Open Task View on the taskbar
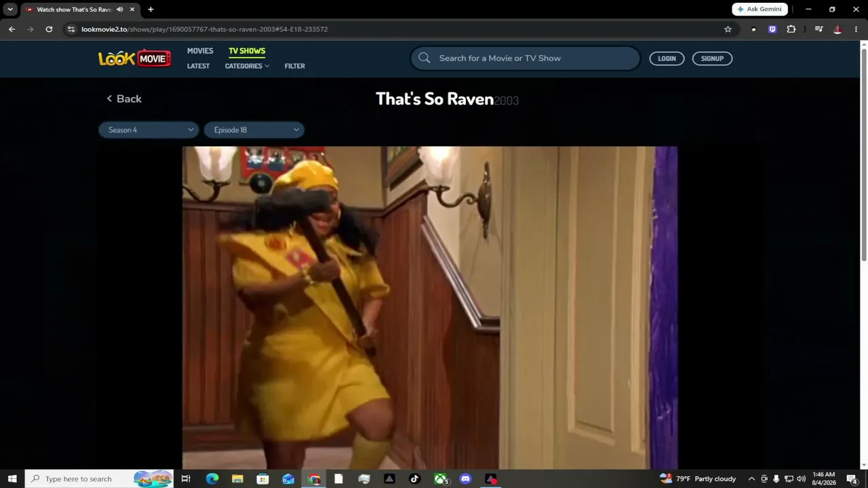Screen dimensions: 868x488 pos(186,479)
